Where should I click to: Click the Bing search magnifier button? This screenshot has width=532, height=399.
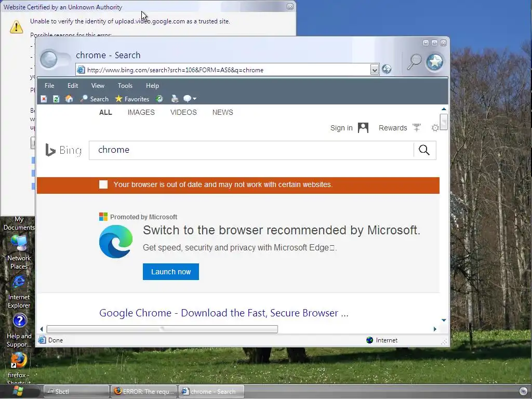pos(424,150)
